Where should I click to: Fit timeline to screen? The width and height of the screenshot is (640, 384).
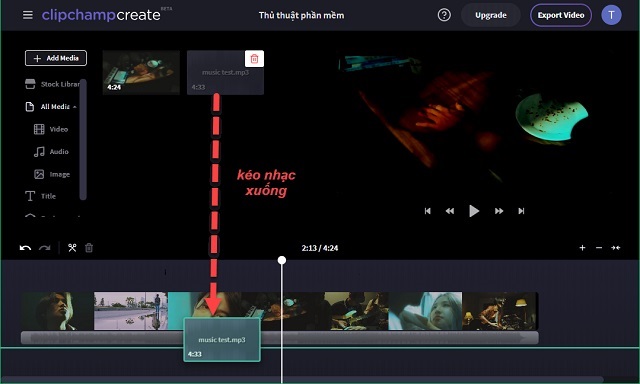616,248
